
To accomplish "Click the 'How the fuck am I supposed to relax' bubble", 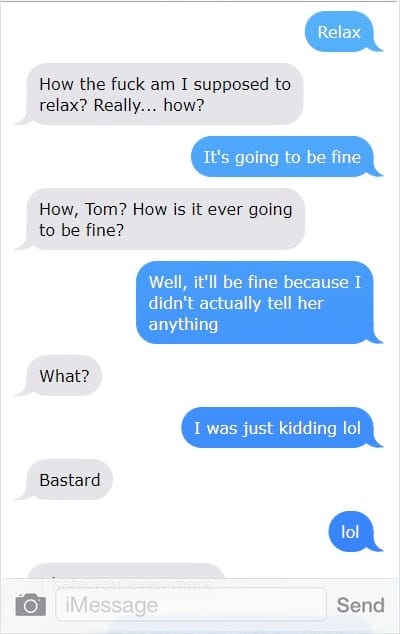I will tap(160, 94).
